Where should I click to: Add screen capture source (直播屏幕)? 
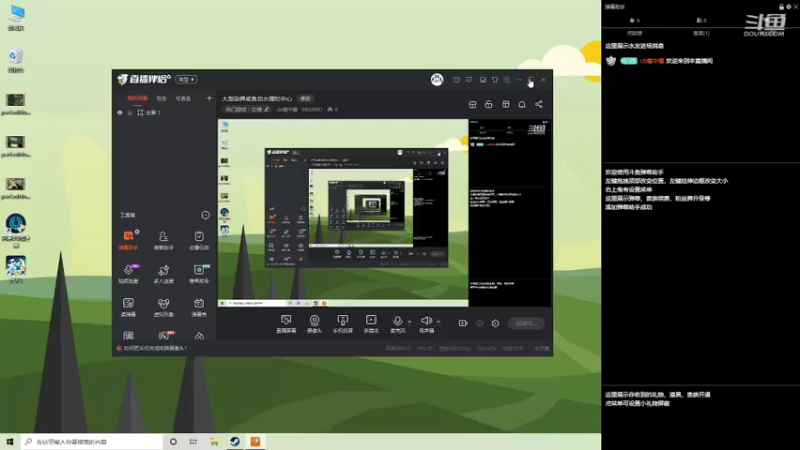[286, 323]
